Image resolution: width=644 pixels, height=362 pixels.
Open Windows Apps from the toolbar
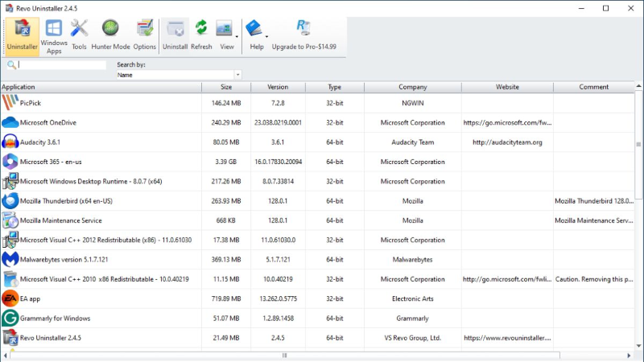(x=54, y=36)
